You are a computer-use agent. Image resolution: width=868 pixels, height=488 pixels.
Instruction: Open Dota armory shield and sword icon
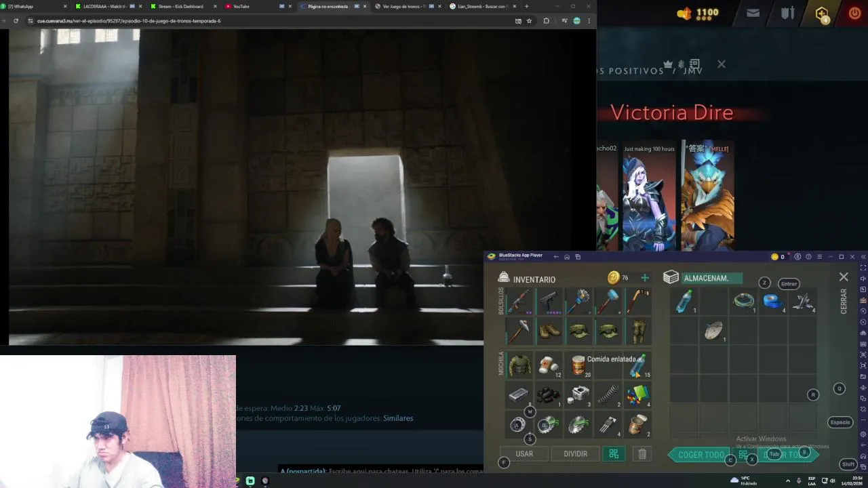coord(787,13)
